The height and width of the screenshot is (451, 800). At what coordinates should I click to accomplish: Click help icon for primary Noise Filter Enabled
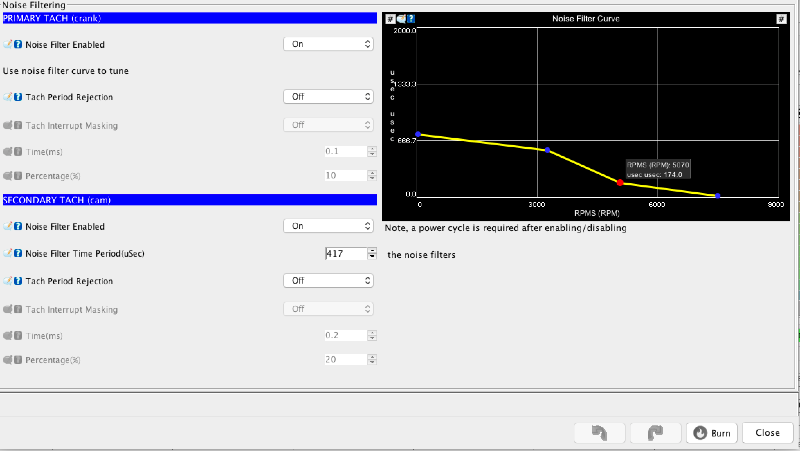coord(18,45)
